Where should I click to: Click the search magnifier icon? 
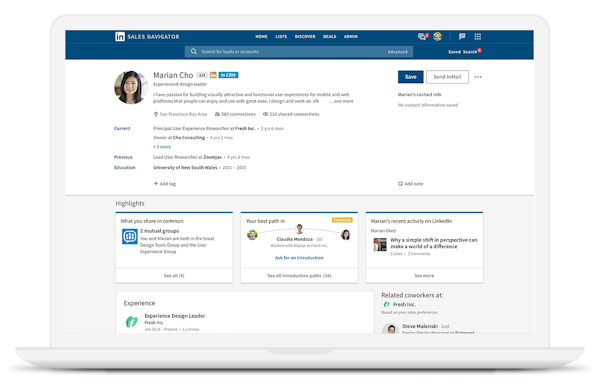(194, 52)
